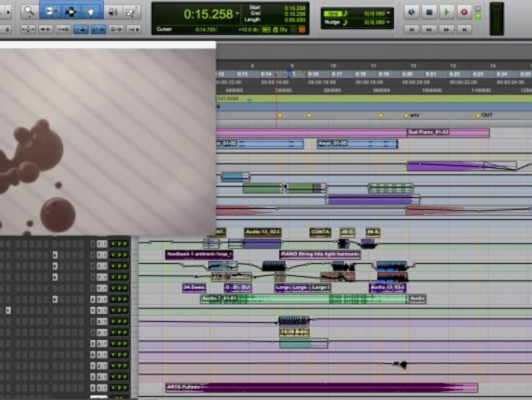Open main counter format dropdown arrow
This screenshot has width=532, height=400.
click(237, 14)
